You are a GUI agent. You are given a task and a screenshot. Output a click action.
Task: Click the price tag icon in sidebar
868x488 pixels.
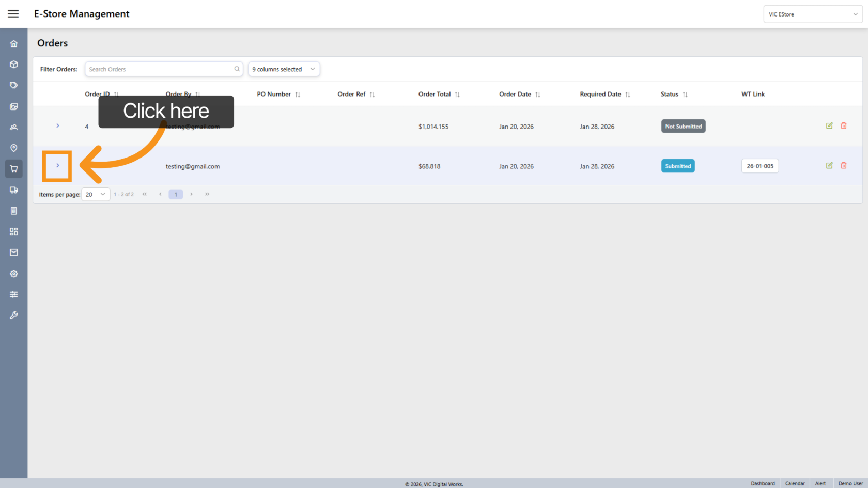(x=14, y=85)
